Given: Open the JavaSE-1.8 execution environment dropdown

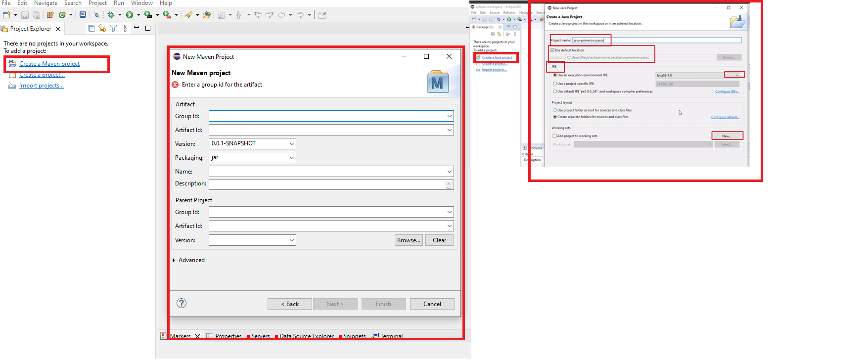Looking at the screenshot, I should (x=737, y=75).
